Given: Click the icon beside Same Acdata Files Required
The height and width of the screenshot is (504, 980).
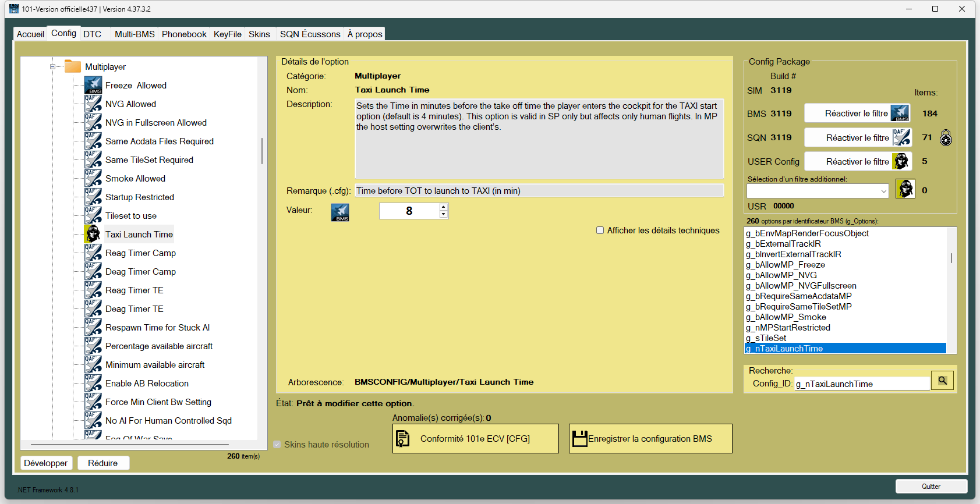Looking at the screenshot, I should coord(93,141).
